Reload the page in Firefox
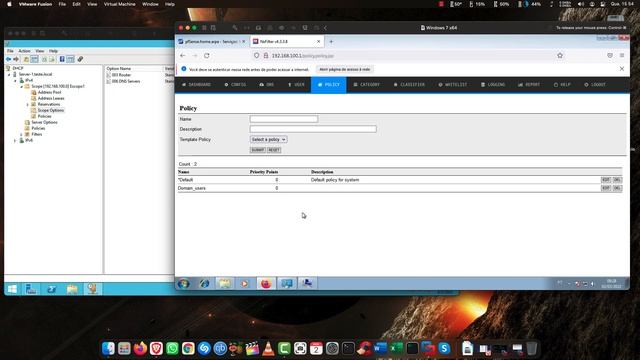This screenshot has width=640, height=360. (x=207, y=56)
